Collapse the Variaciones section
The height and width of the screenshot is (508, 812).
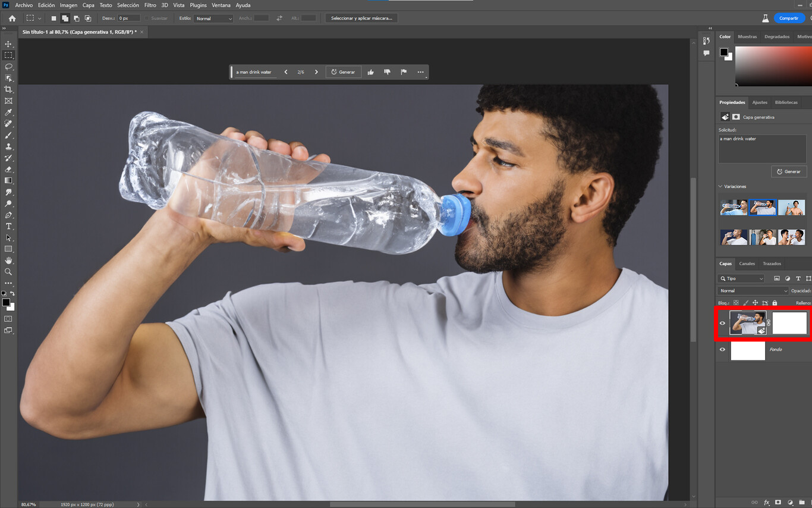point(720,186)
